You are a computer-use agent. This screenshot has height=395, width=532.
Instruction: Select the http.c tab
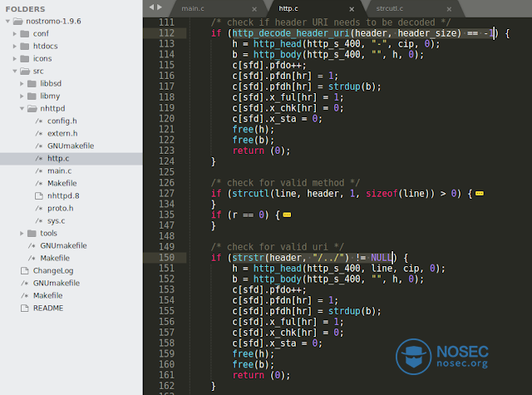pos(288,8)
